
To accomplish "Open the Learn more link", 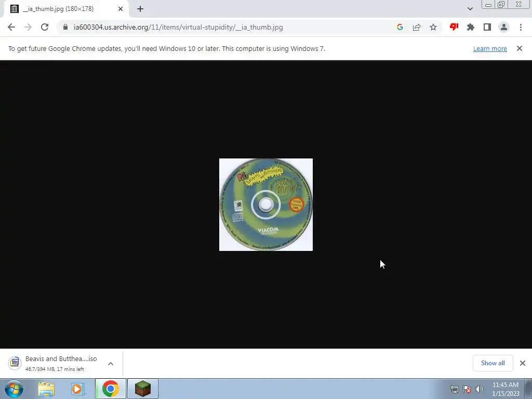I will (x=490, y=48).
